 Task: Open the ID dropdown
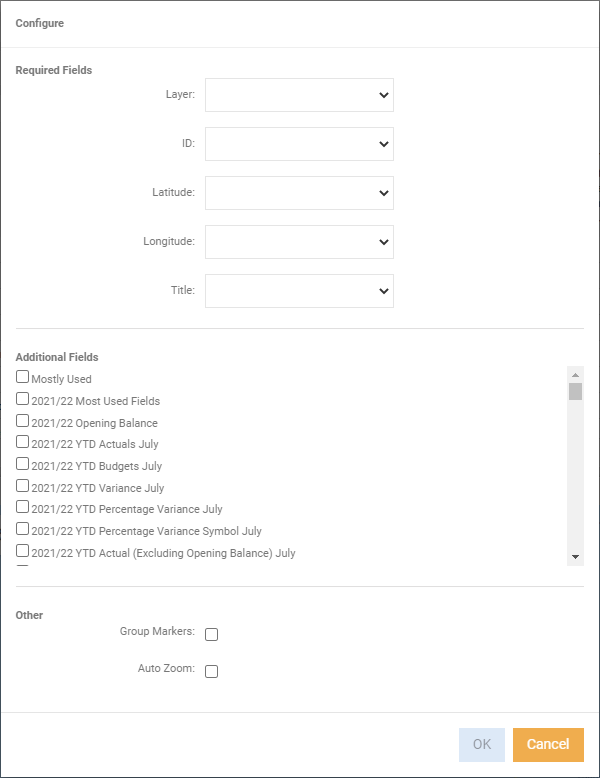click(299, 144)
